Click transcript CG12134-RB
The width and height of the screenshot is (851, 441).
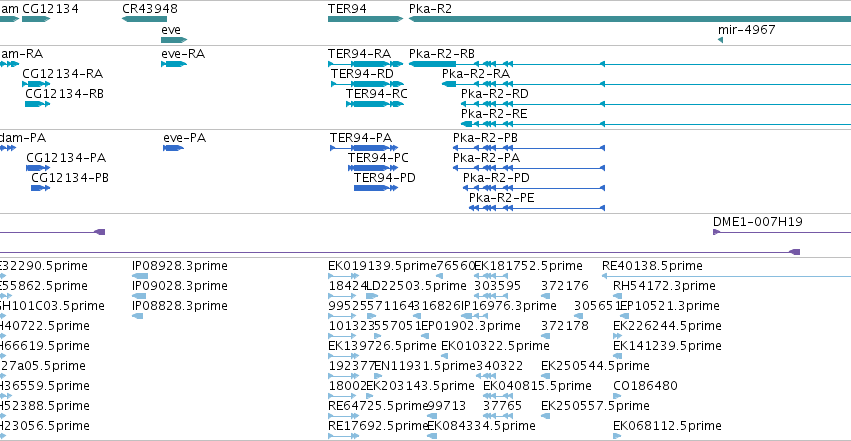37,104
